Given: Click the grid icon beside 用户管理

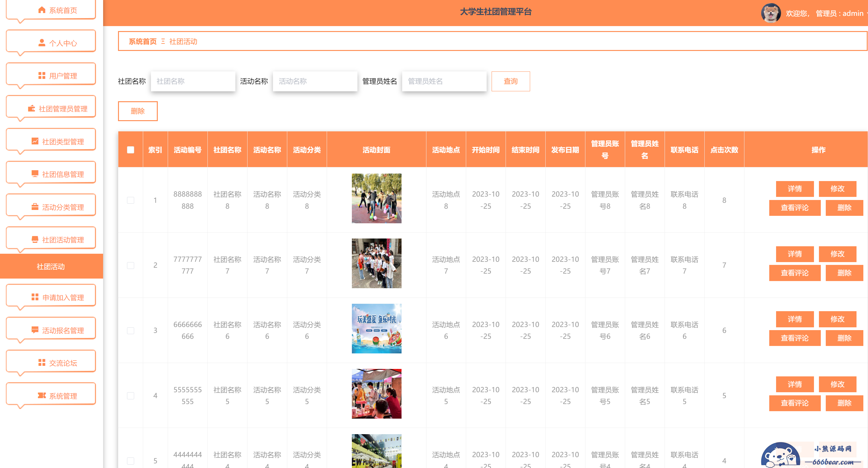Looking at the screenshot, I should (42, 75).
